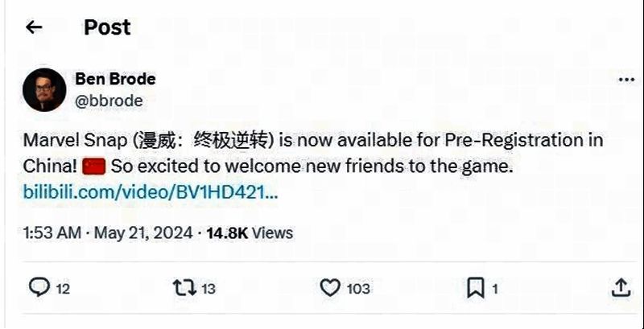Click the like count 103
The height and width of the screenshot is (329, 644).
(x=358, y=290)
